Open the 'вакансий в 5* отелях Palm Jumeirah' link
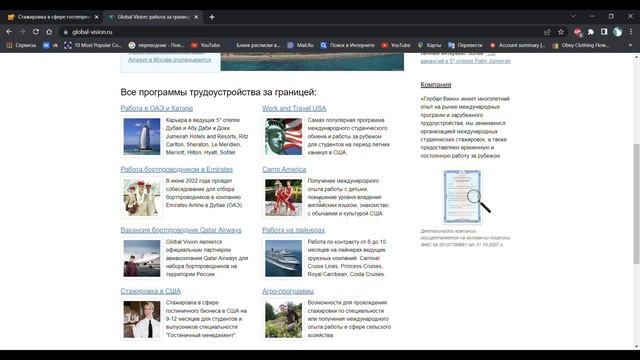This screenshot has height=360, width=640. [466, 61]
